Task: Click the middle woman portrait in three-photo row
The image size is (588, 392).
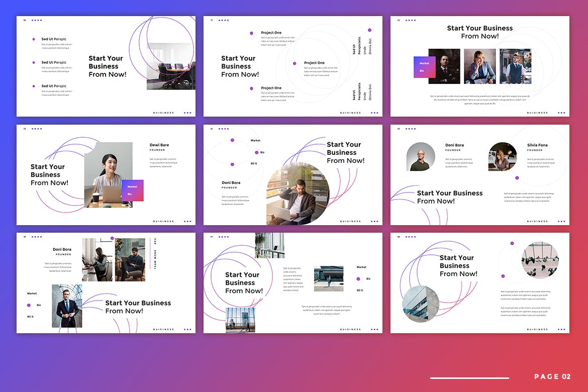Action: point(479,66)
